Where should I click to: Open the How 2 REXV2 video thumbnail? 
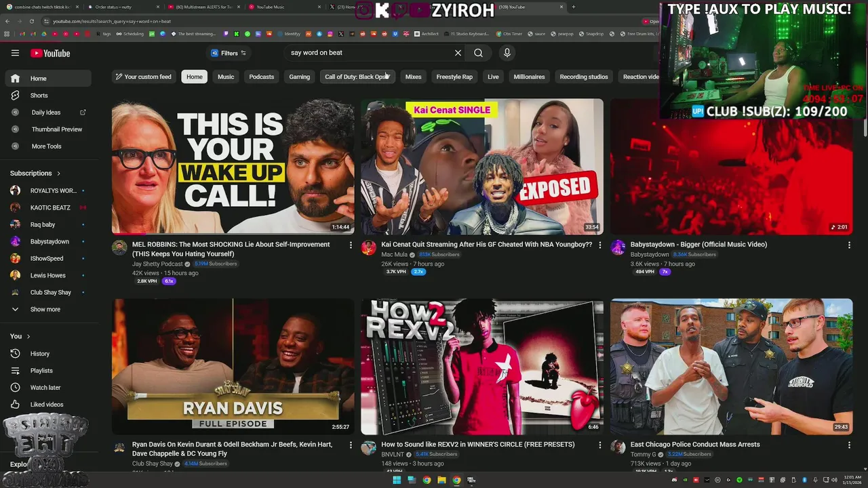coord(481,366)
